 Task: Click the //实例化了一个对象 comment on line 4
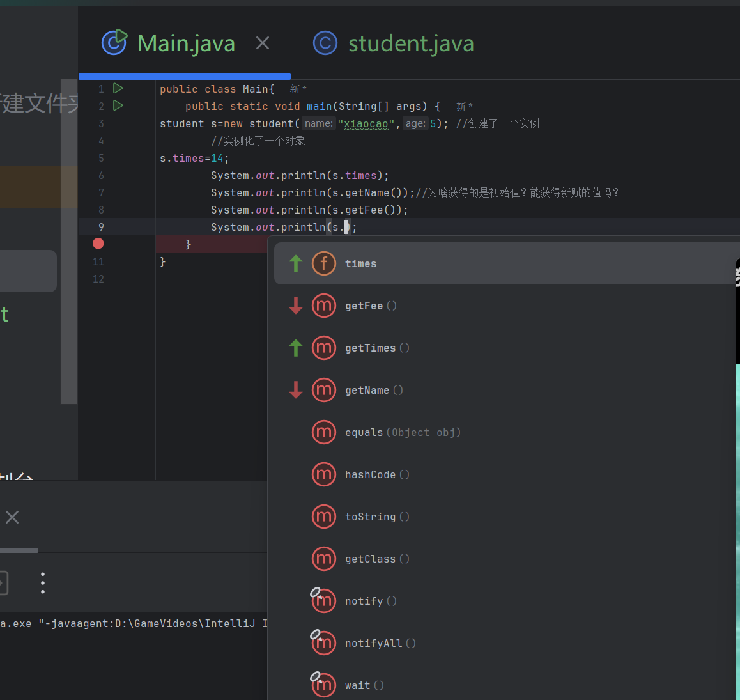tap(258, 141)
